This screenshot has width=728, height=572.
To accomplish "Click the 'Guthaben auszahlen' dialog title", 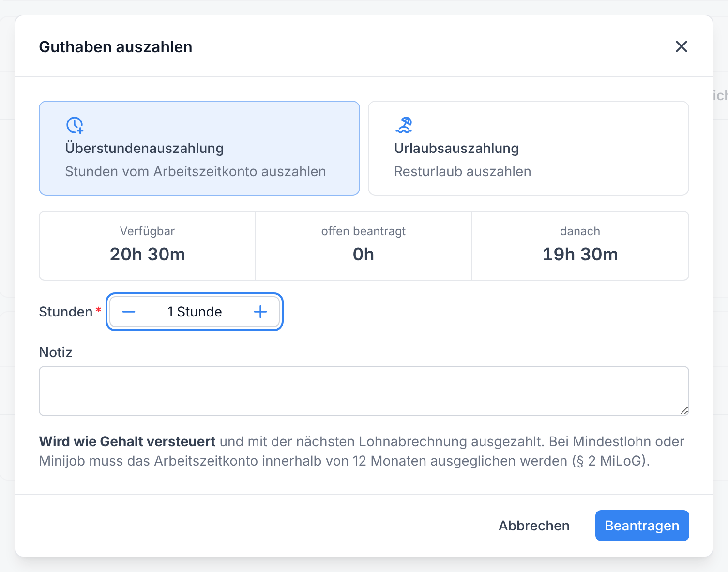I will (x=116, y=47).
